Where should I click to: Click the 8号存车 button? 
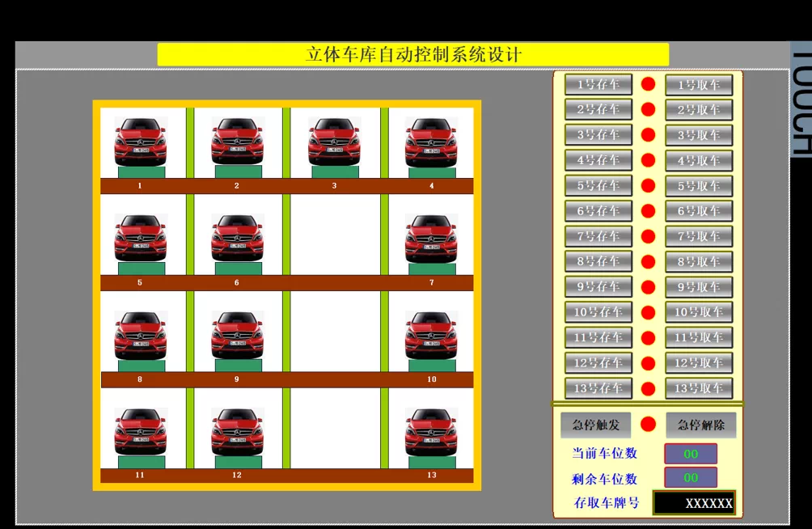(x=598, y=261)
